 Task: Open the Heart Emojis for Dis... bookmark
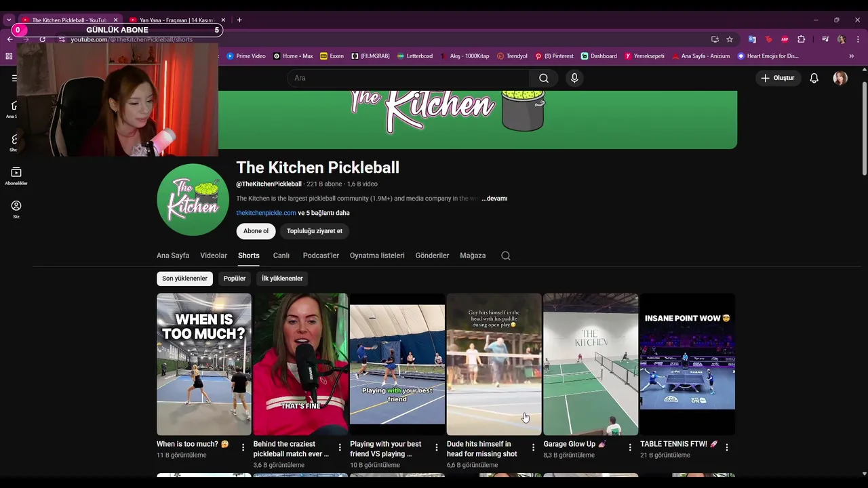[x=768, y=56]
